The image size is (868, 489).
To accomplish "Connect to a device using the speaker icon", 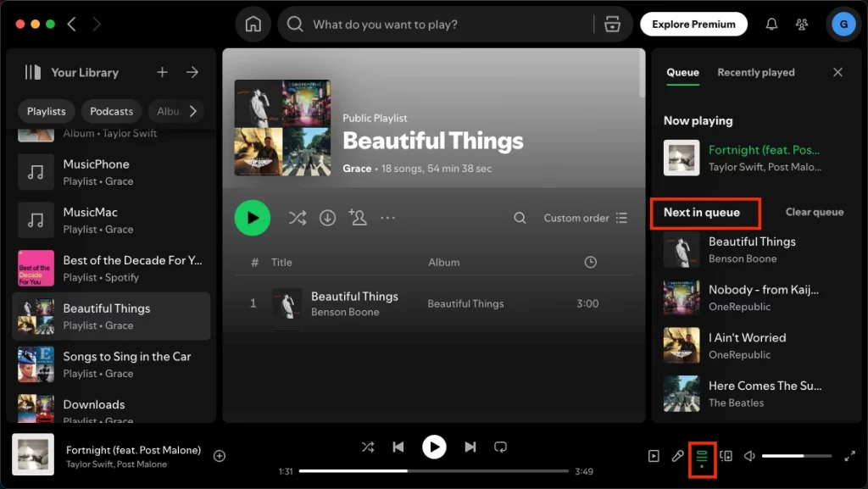I will click(x=726, y=455).
